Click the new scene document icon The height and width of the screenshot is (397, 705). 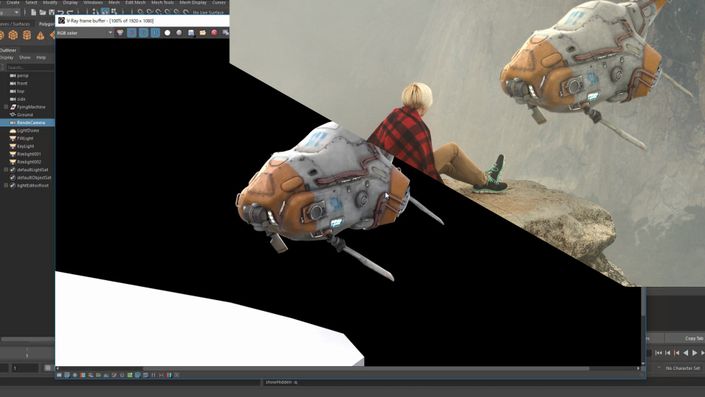click(x=33, y=12)
